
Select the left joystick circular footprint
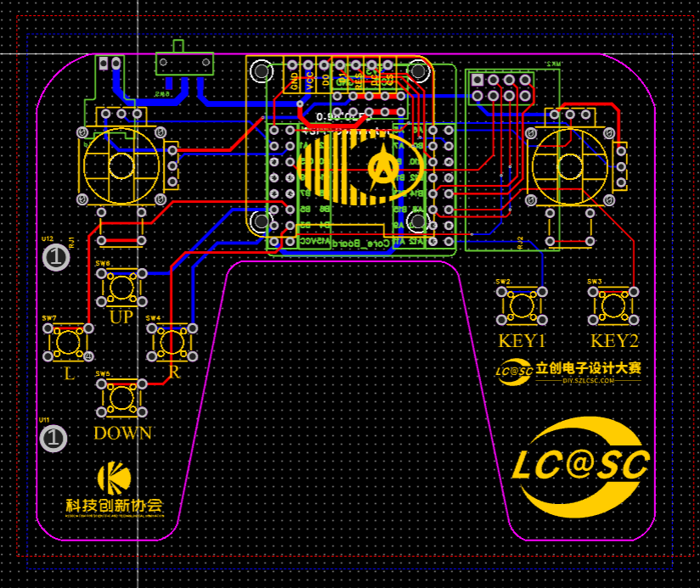[x=121, y=165]
